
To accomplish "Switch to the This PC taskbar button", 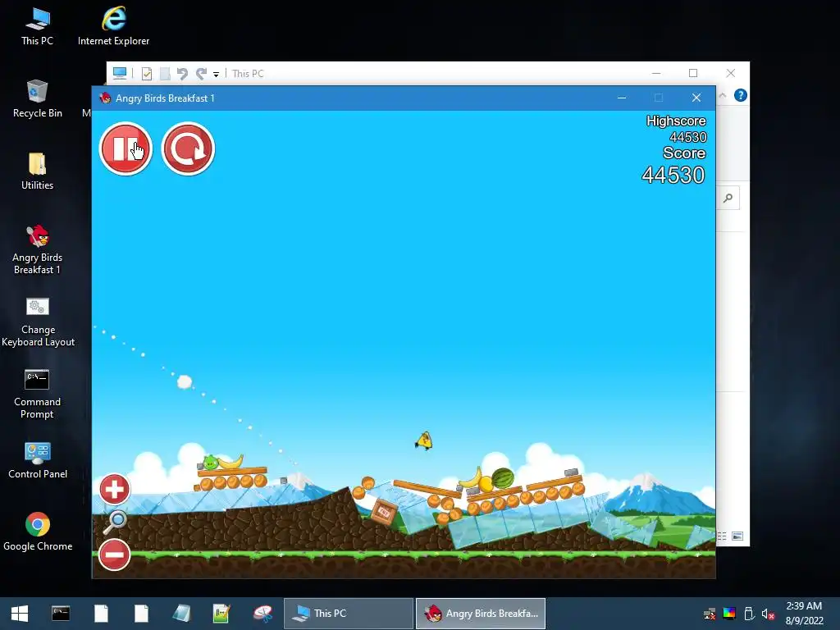I will tap(348, 614).
